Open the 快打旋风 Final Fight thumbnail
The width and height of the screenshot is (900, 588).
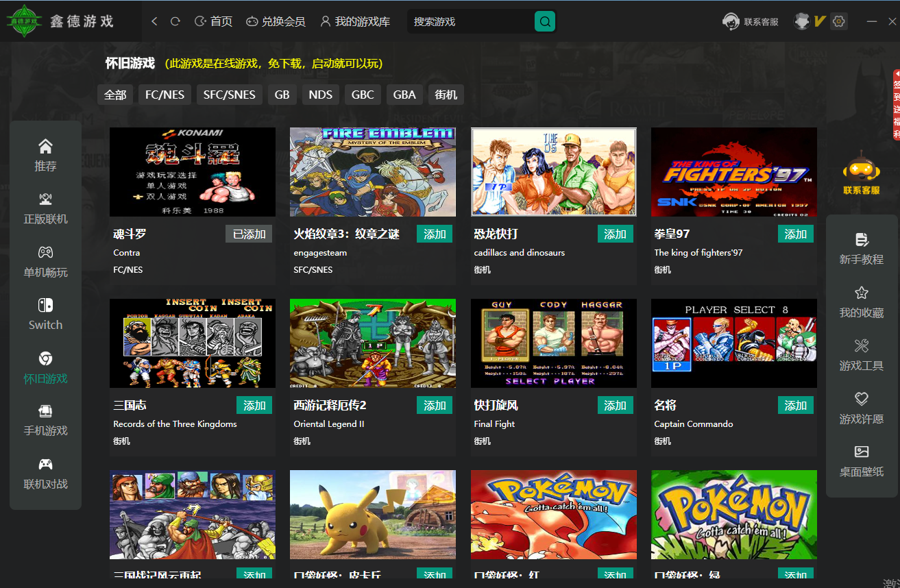(x=554, y=343)
